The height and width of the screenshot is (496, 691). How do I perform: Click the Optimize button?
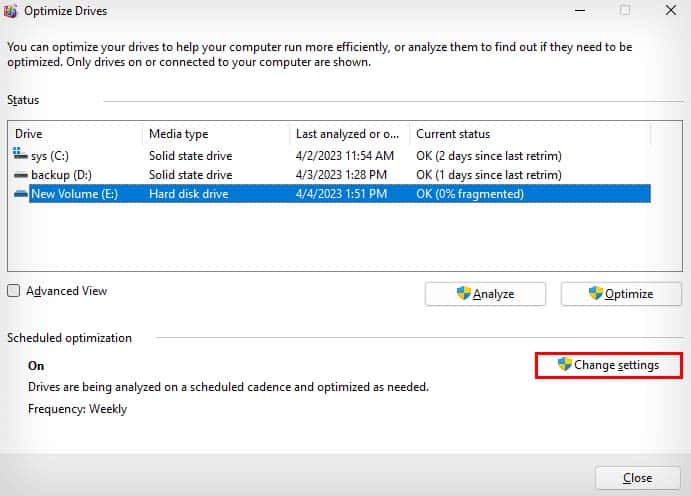[x=621, y=294]
